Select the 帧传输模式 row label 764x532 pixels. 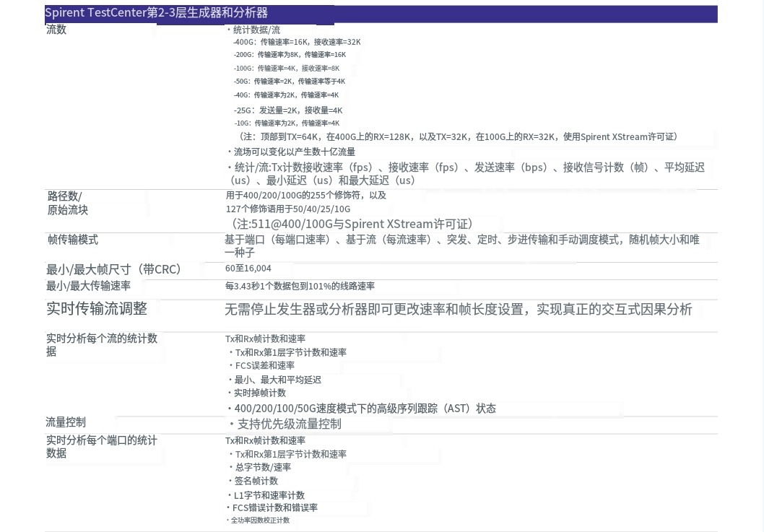click(72, 240)
